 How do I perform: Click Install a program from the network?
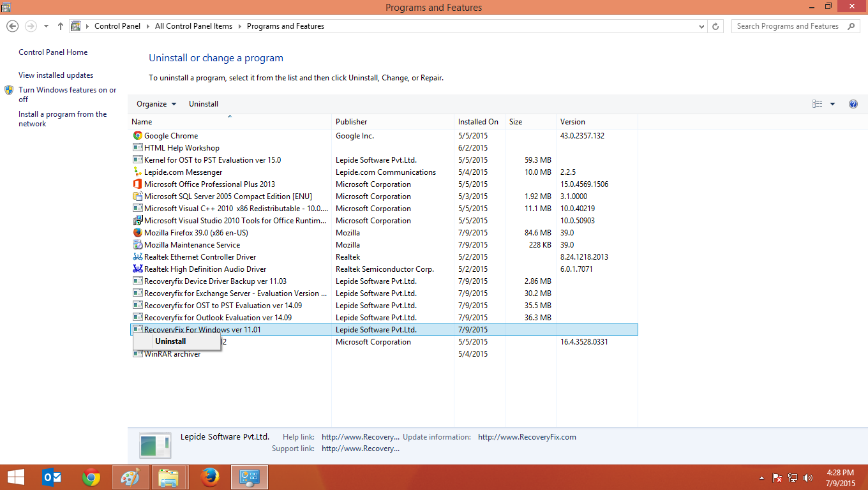tap(63, 119)
